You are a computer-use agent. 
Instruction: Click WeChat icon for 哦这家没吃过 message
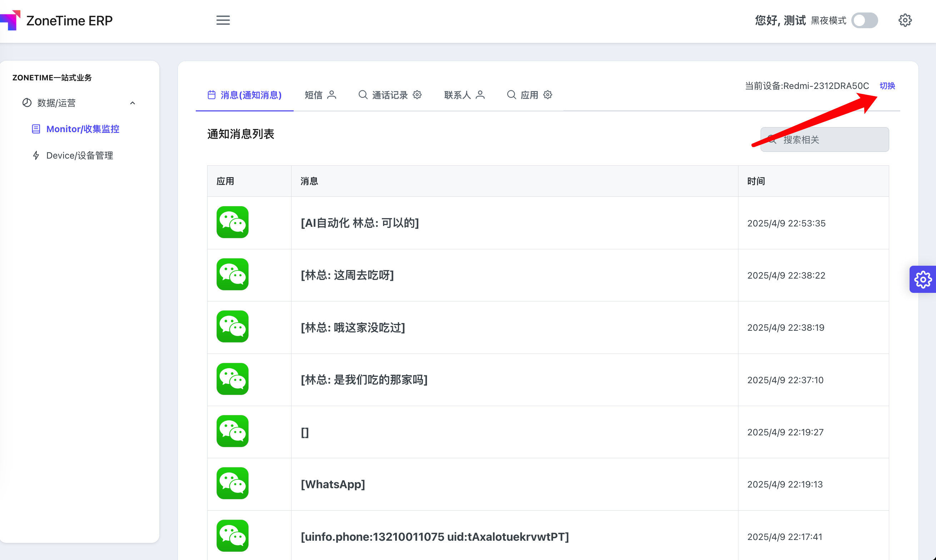tap(233, 327)
